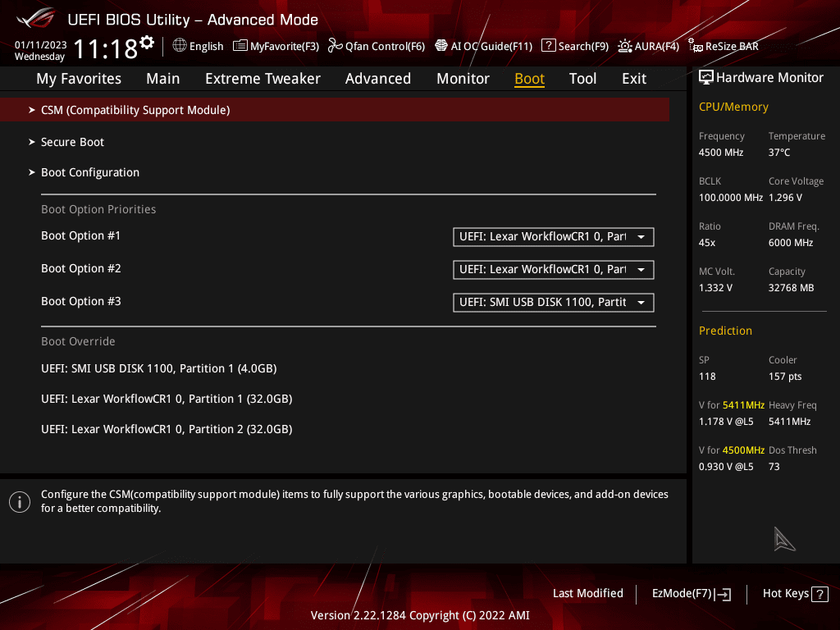Switch to My Favorites tab
This screenshot has width=840, height=630.
[x=79, y=79]
